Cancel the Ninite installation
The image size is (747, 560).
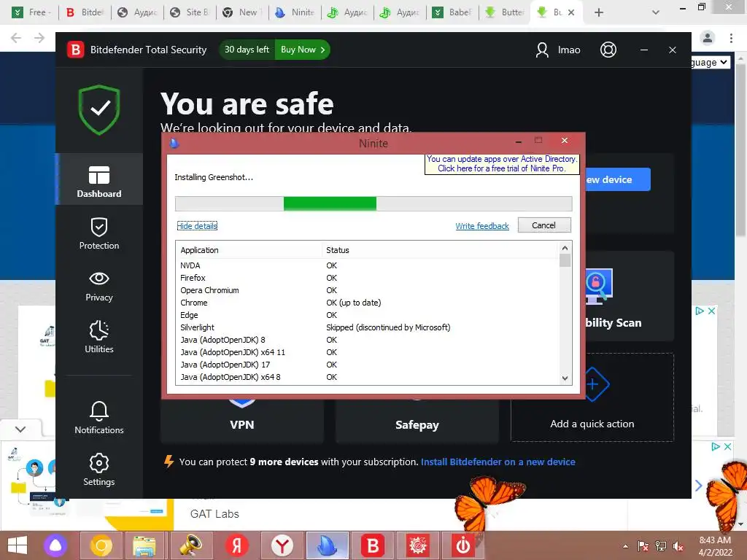[544, 225]
